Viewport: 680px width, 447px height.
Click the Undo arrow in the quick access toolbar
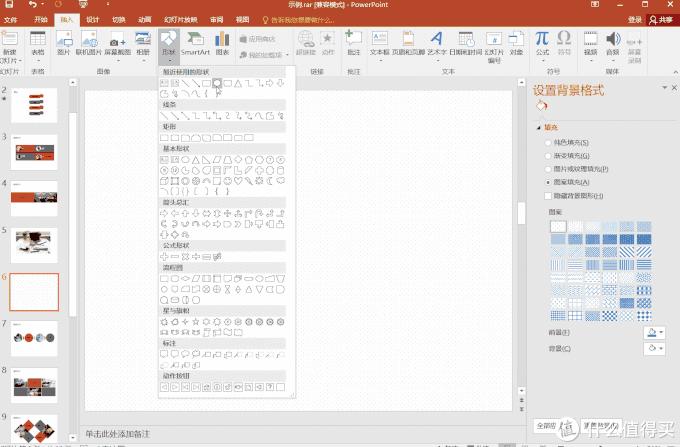(x=33, y=5)
